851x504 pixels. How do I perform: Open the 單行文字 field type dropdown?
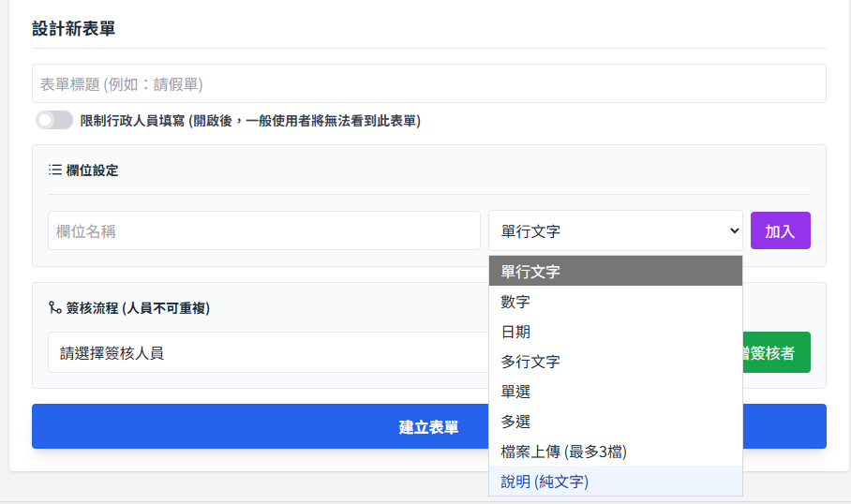[x=615, y=231]
